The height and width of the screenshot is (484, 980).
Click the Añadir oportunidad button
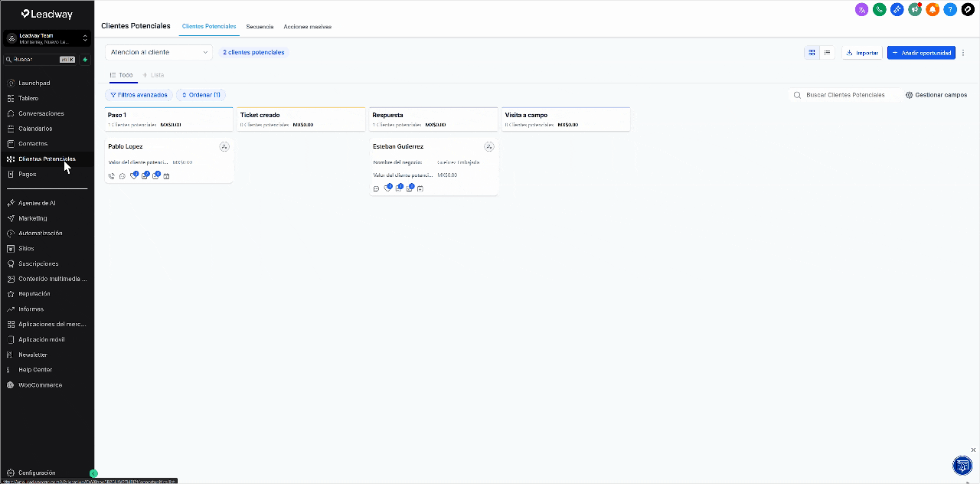pos(921,53)
